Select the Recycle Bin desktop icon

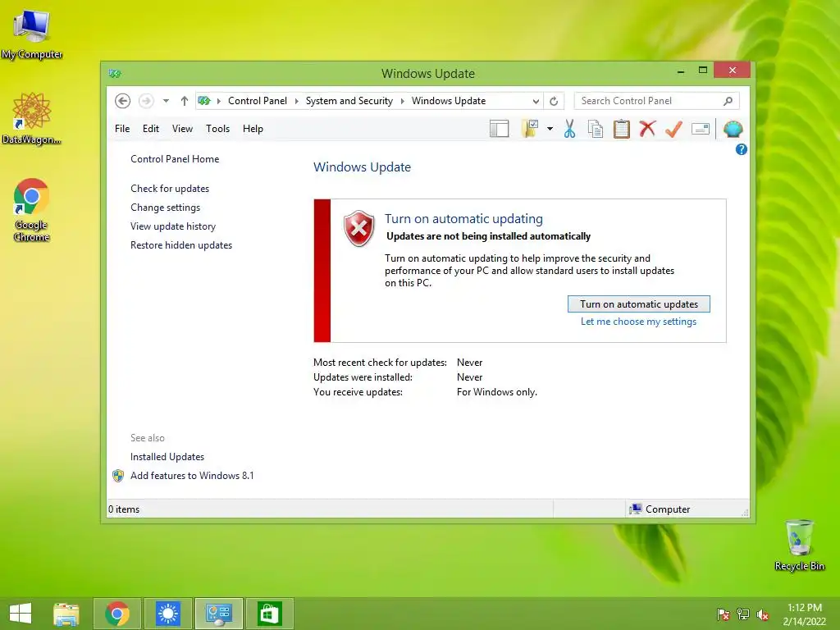tap(799, 545)
